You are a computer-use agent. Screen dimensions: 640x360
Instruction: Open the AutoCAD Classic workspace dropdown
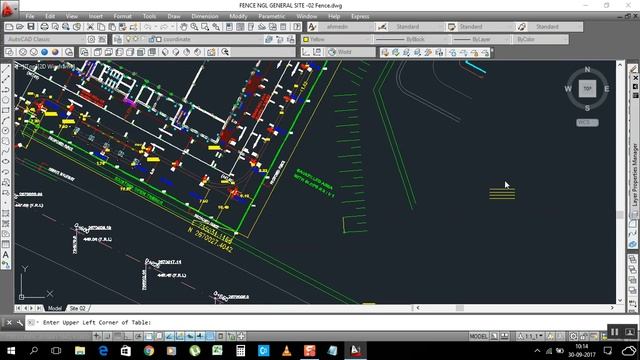point(45,39)
